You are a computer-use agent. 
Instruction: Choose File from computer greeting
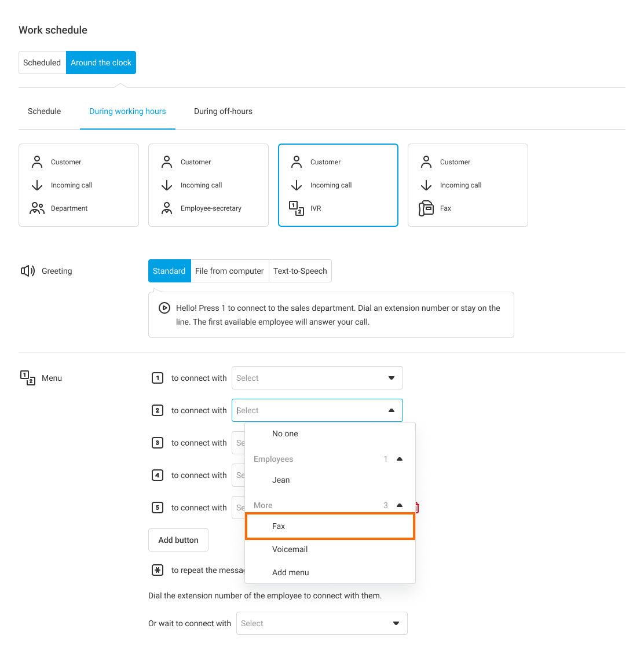229,271
